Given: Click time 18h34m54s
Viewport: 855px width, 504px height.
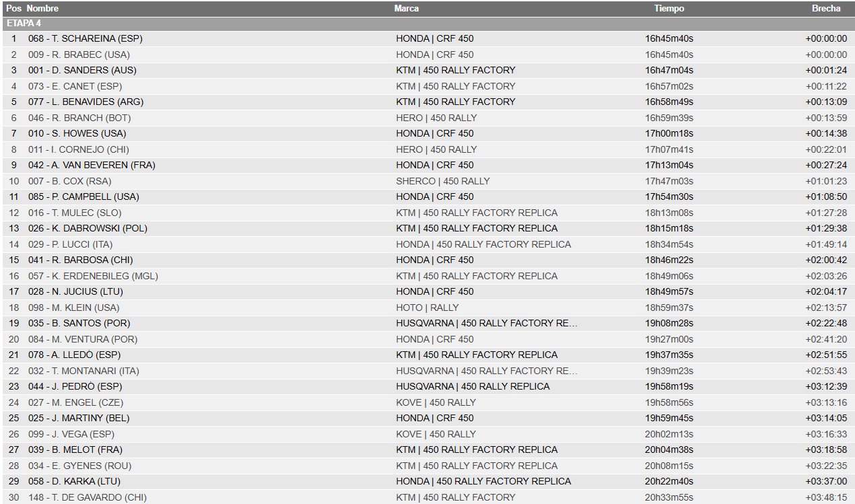Looking at the screenshot, I should [669, 244].
